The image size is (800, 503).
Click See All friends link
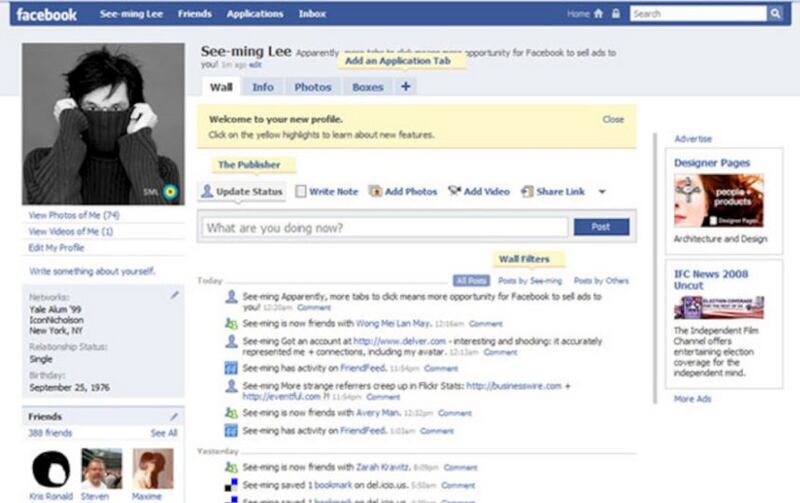[x=164, y=433]
